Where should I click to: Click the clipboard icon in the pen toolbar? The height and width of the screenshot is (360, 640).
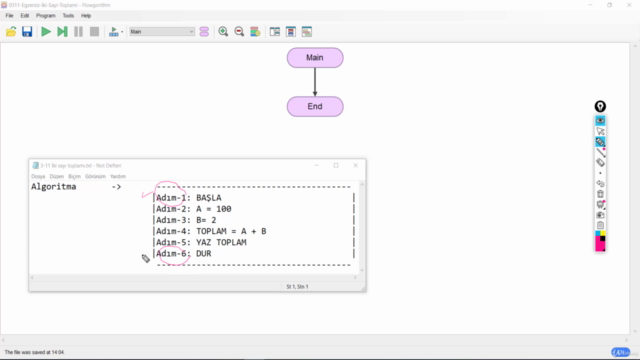pyautogui.click(x=600, y=225)
